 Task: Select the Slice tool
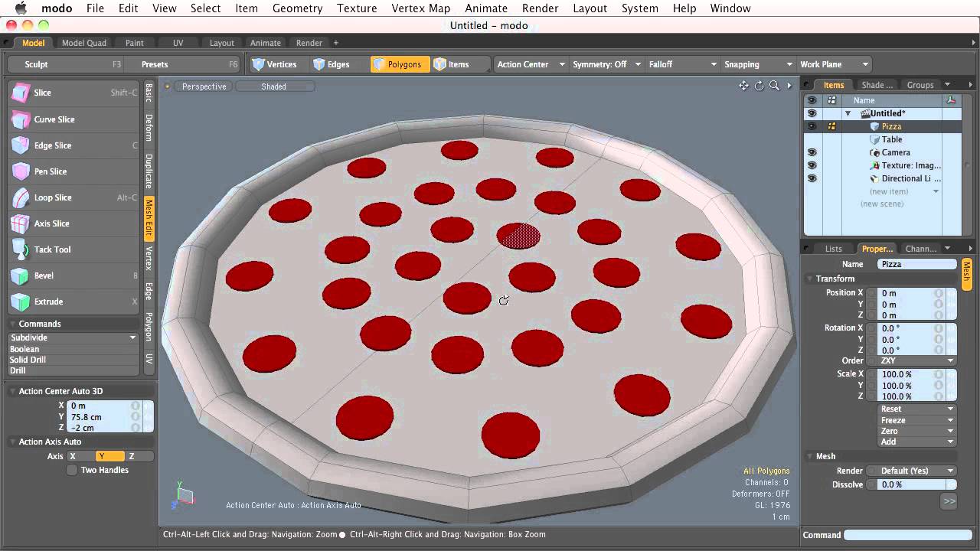pos(74,93)
